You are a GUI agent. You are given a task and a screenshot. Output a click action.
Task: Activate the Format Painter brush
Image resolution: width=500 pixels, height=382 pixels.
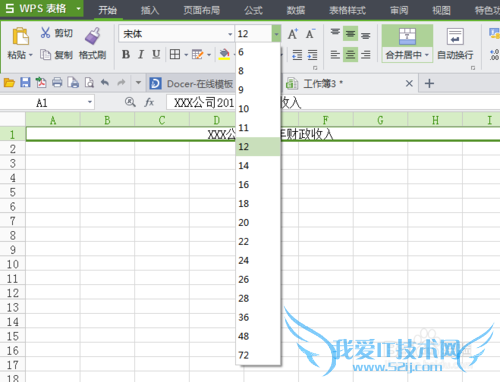click(x=93, y=36)
